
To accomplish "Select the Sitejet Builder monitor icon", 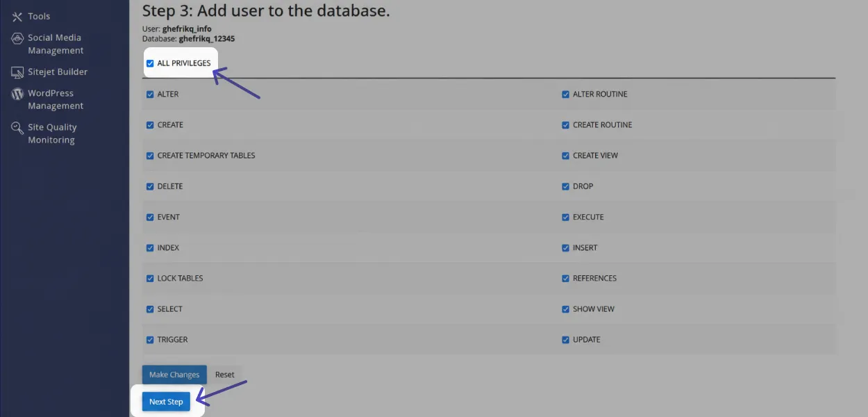I will (x=17, y=72).
